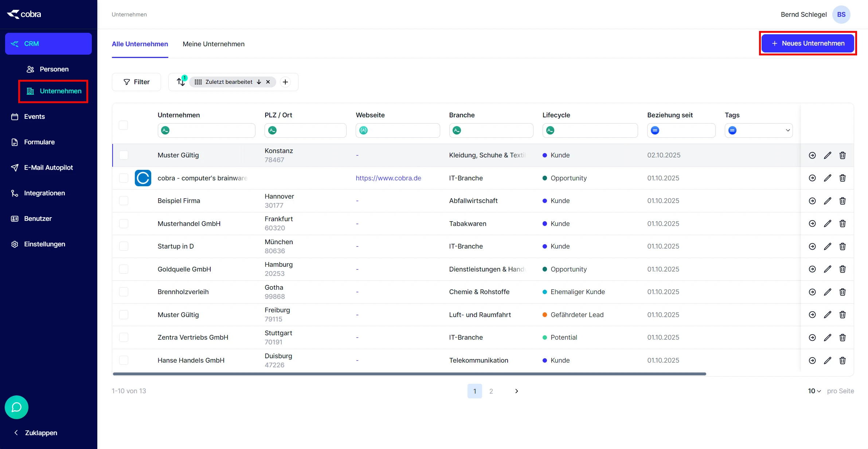
Task: Open the cobra.de website link
Action: point(388,178)
